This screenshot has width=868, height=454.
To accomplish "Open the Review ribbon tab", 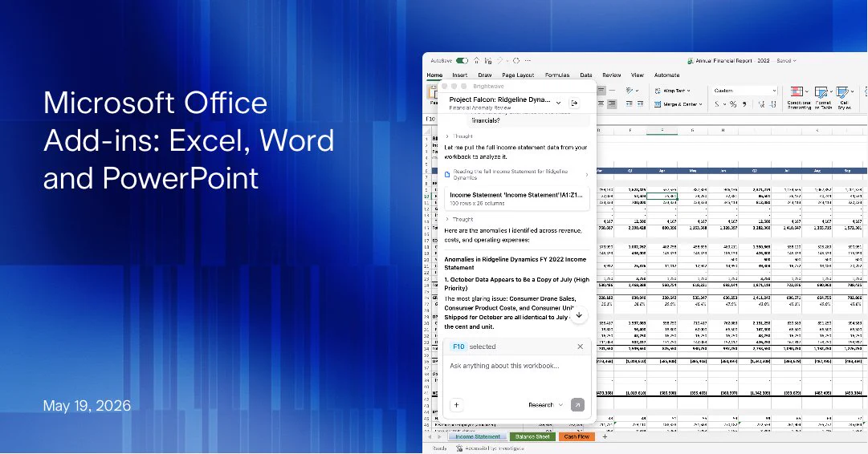I will point(612,75).
